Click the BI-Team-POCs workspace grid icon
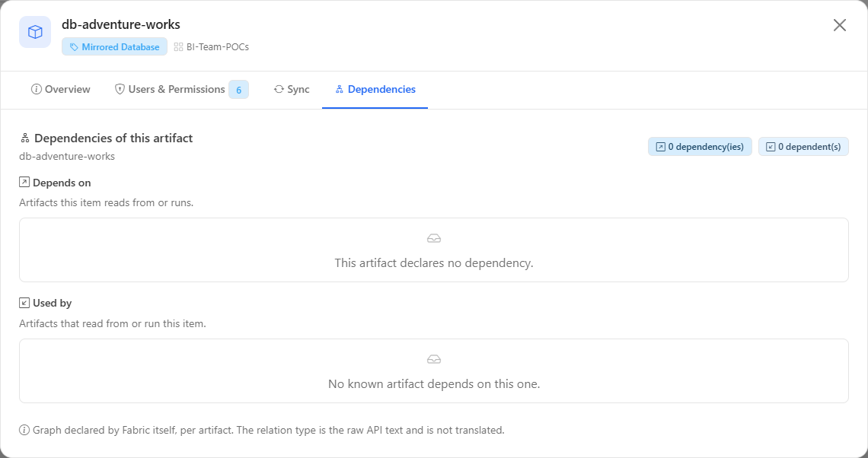868x458 pixels. pyautogui.click(x=178, y=47)
